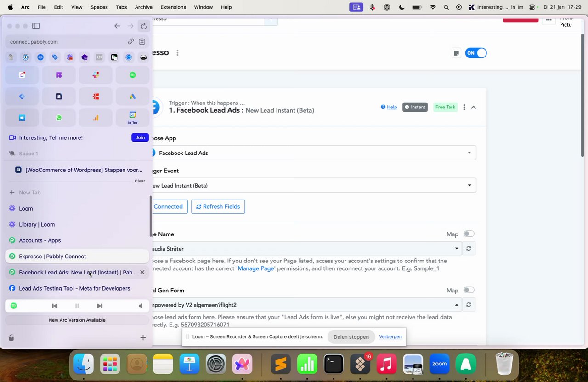Screen dimensions: 588x382
Task: Refresh the Lead Gen Form options
Action: click(x=469, y=305)
